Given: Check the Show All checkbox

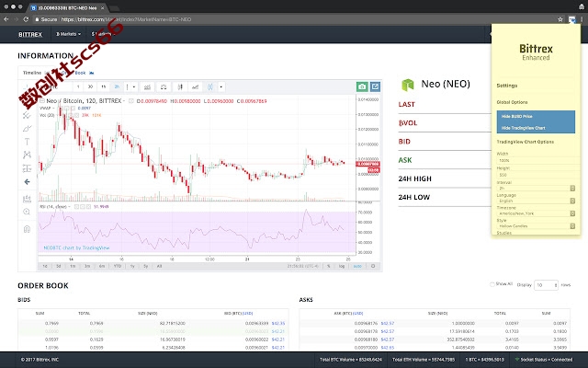Looking at the screenshot, I should tap(492, 284).
